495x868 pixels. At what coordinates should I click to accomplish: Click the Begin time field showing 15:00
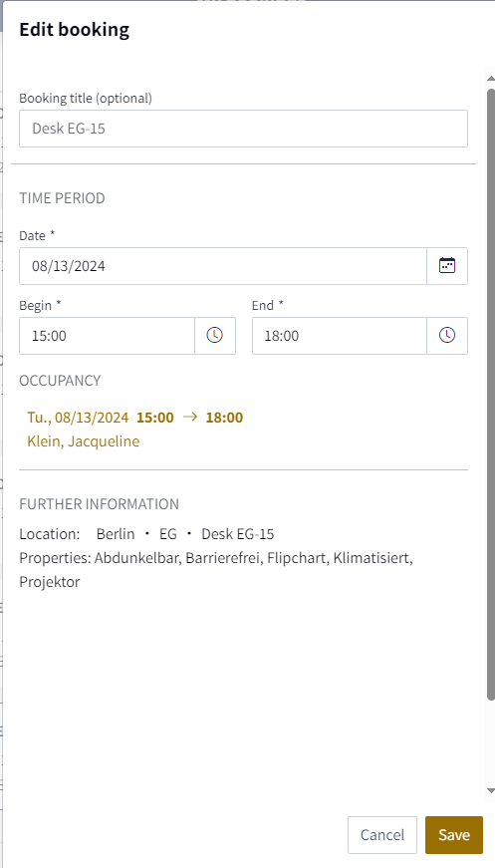click(x=107, y=336)
